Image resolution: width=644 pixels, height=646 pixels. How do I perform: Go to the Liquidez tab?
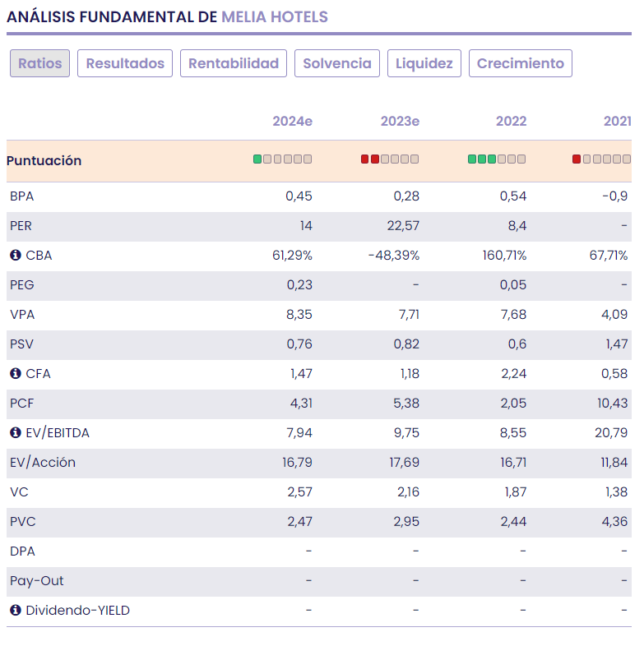[x=424, y=63]
